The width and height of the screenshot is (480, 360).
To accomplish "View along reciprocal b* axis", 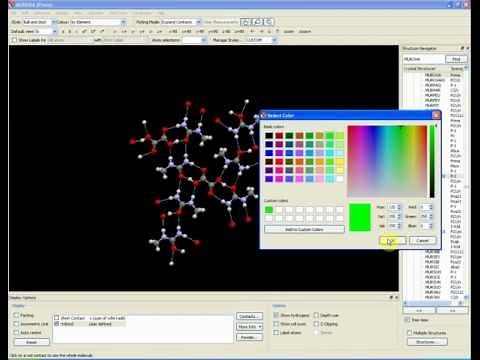I will pos(93,31).
